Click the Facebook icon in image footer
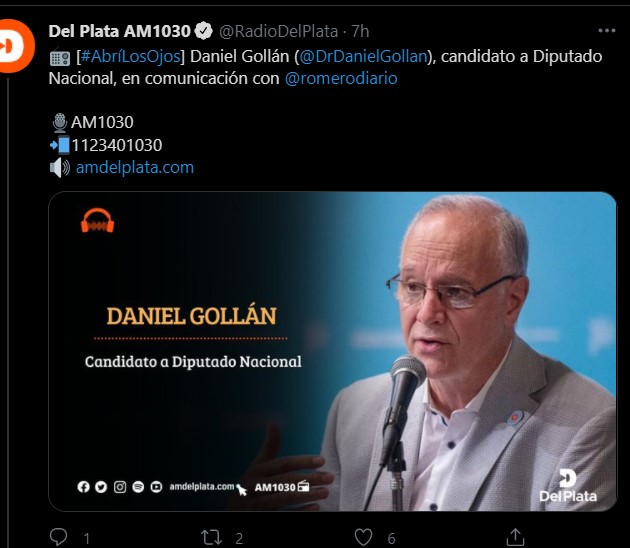Image resolution: width=630 pixels, height=548 pixels. coord(83,487)
